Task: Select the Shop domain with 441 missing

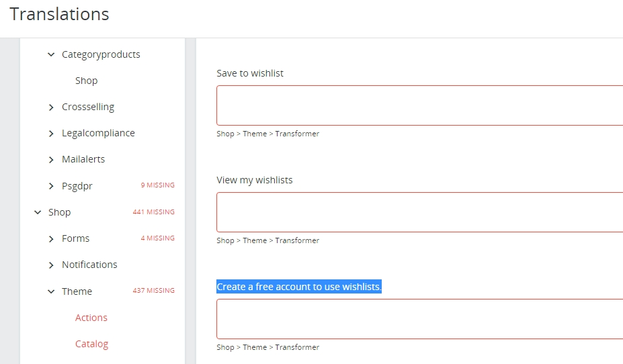Action: pyautogui.click(x=59, y=212)
